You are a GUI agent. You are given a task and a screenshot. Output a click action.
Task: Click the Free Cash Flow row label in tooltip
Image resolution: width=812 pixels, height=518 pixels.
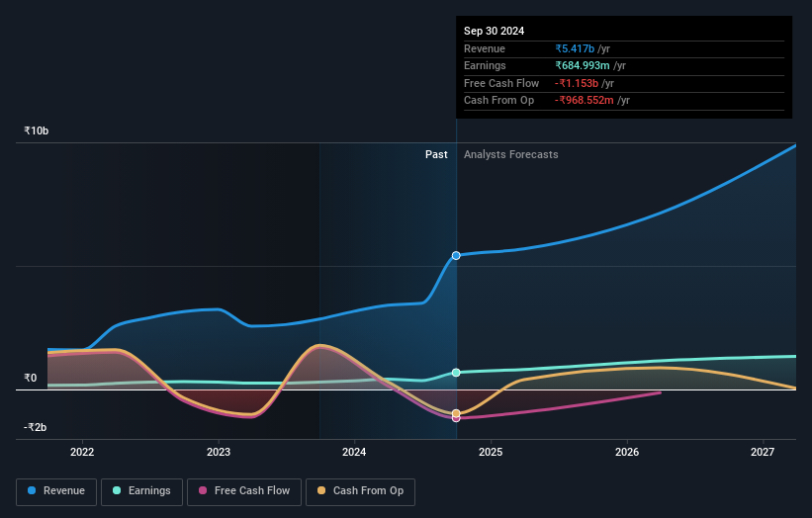[501, 83]
